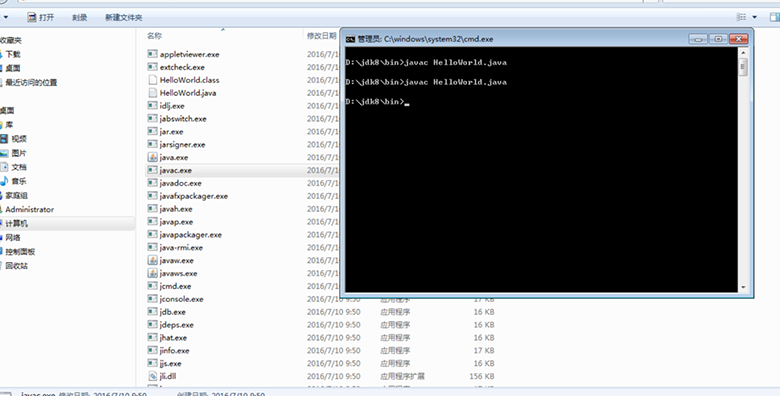Click the 刻录 toolbar button
Viewport: 780px width, 396px height.
coord(80,17)
